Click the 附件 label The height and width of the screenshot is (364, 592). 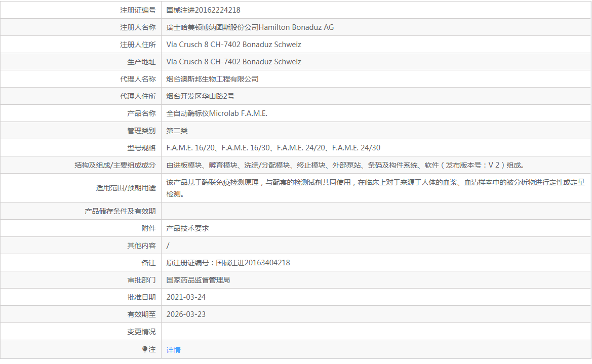[x=149, y=228]
